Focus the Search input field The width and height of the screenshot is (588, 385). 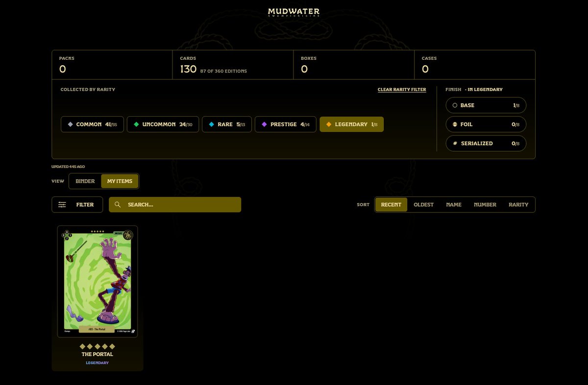[x=175, y=205]
